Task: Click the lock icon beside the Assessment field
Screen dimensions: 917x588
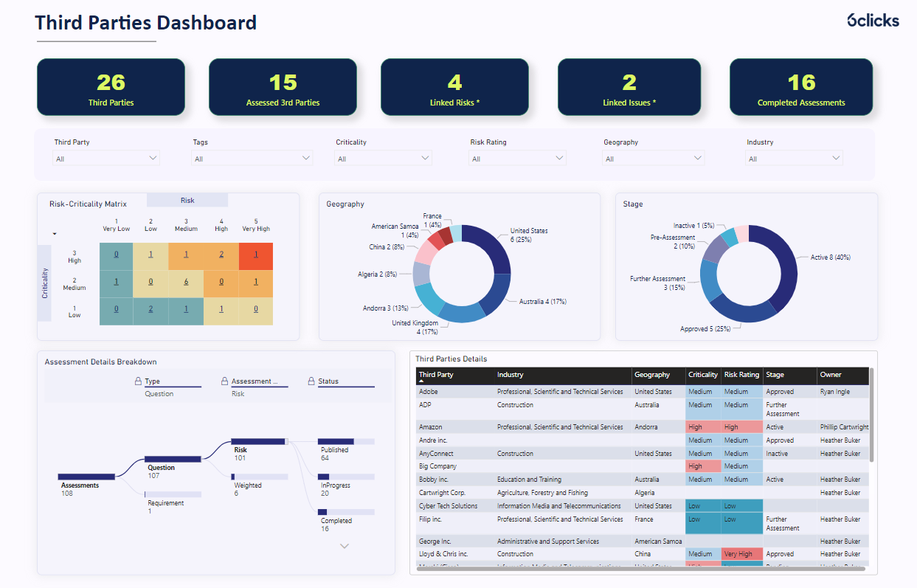Action: point(224,381)
